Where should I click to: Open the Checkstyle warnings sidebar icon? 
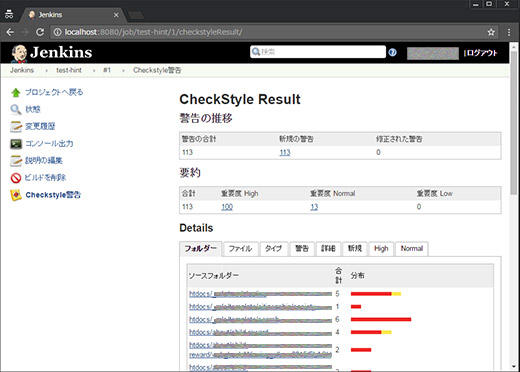(16, 195)
